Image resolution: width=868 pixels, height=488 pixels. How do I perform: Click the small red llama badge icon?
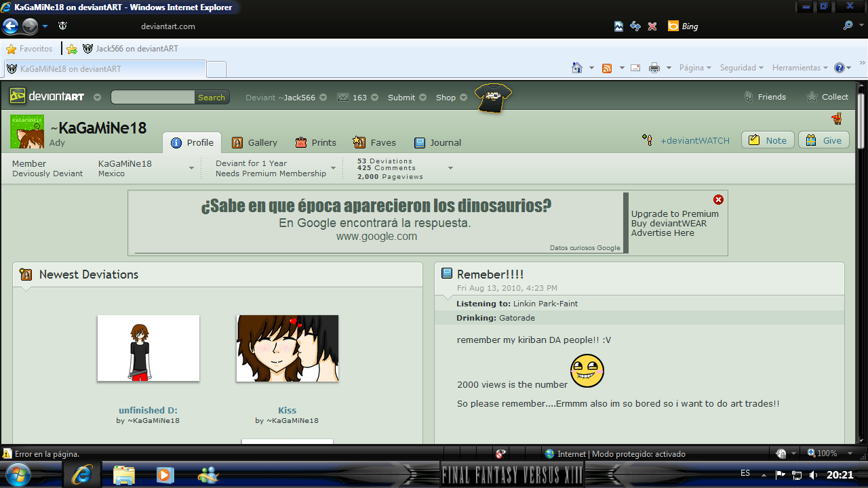point(837,119)
